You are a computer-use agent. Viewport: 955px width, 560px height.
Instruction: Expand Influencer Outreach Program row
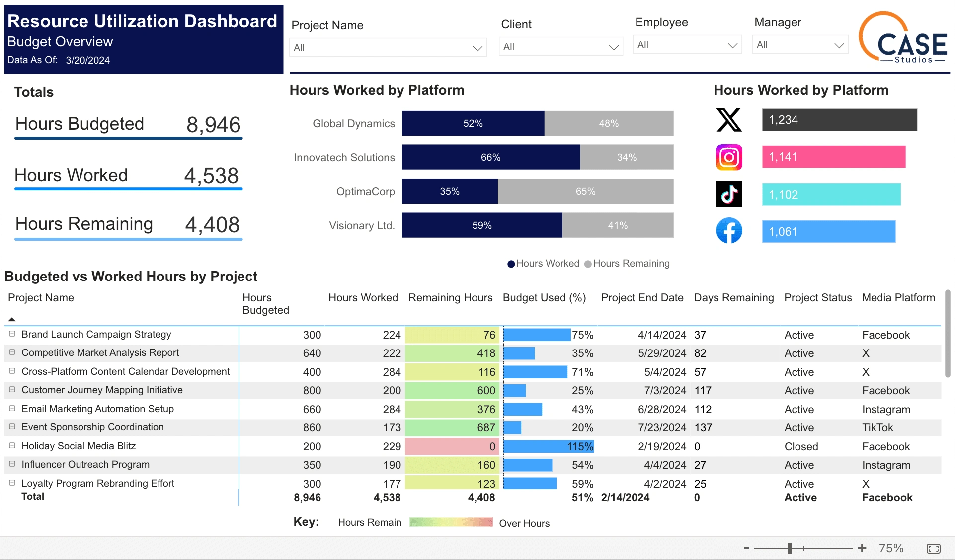(12, 464)
